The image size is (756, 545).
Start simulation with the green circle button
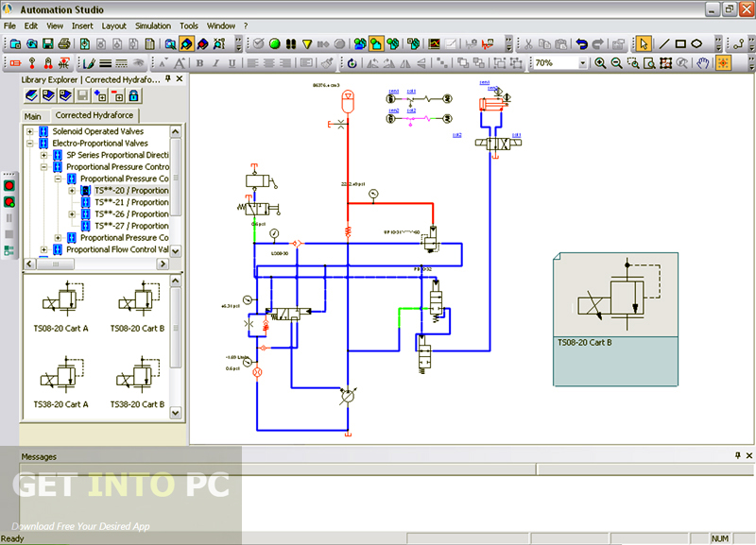pyautogui.click(x=274, y=43)
